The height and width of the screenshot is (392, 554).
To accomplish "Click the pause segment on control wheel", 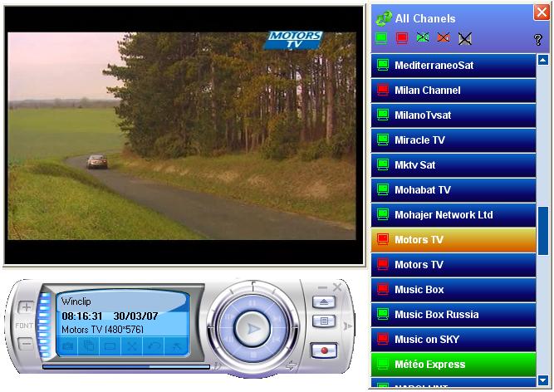I will click(252, 303).
